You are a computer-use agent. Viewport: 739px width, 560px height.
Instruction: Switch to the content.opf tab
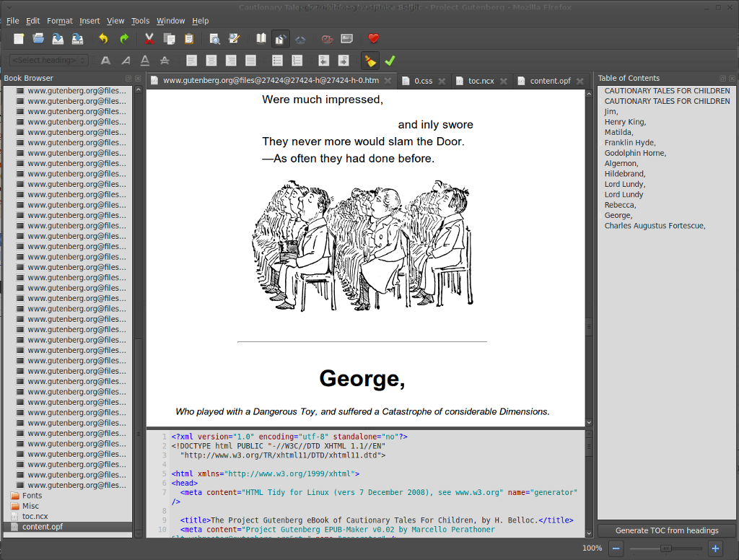(x=550, y=81)
